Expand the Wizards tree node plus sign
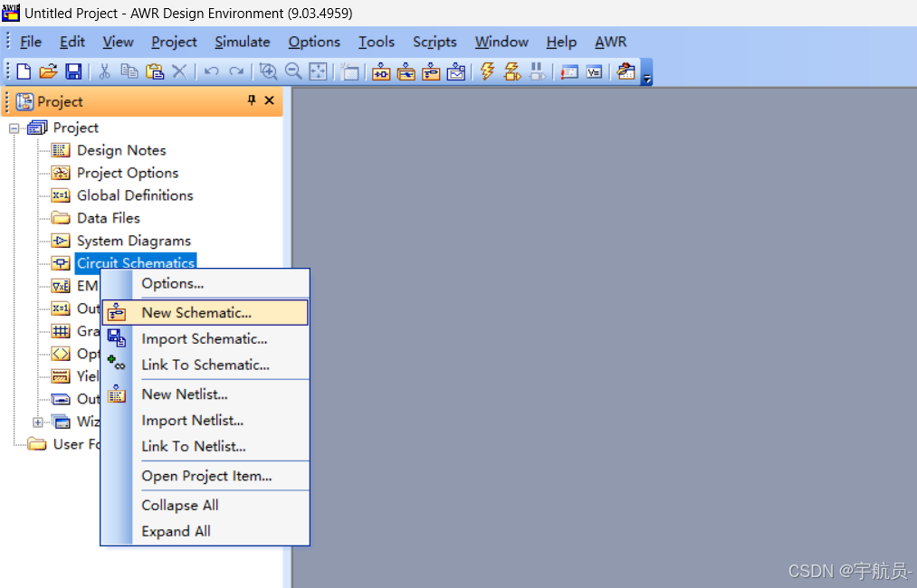The image size is (917, 588). [x=37, y=422]
